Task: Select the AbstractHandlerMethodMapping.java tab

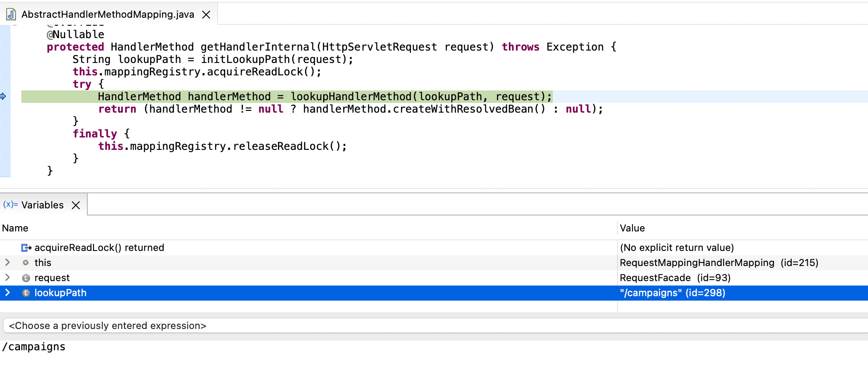Action: (108, 15)
